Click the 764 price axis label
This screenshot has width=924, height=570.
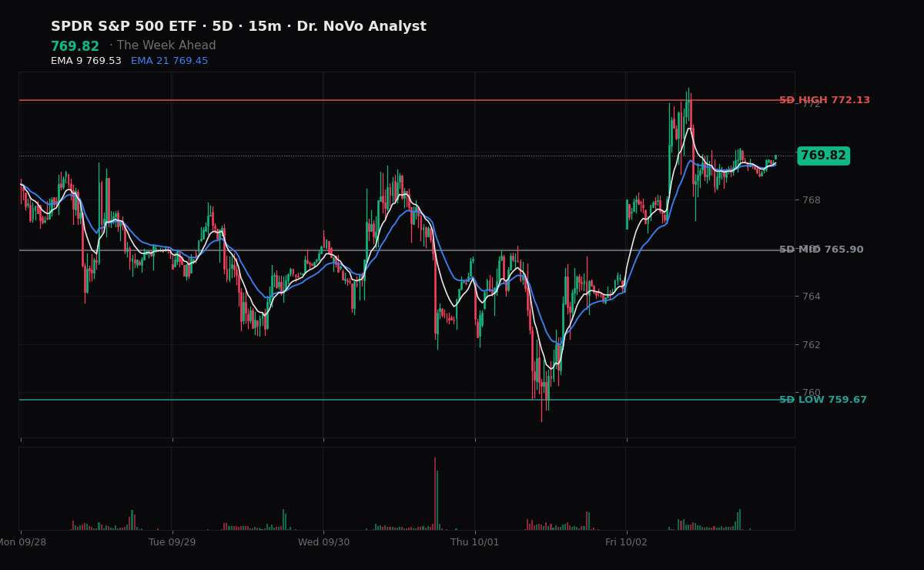(x=812, y=297)
